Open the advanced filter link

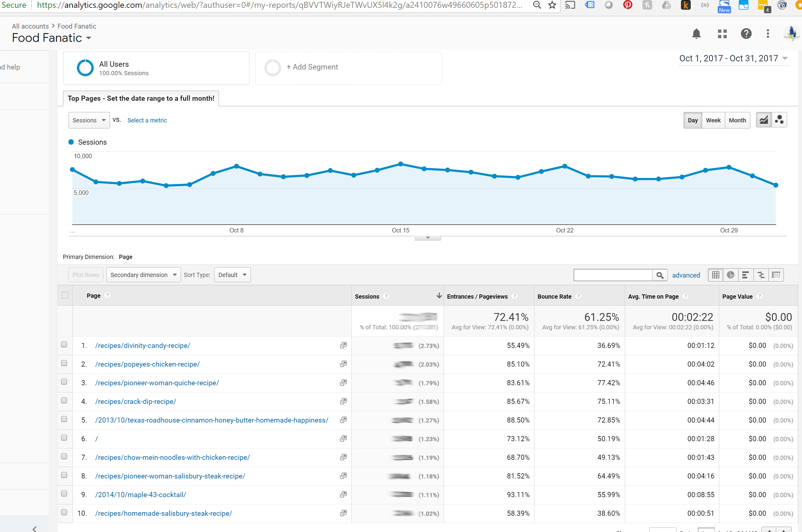(x=686, y=275)
